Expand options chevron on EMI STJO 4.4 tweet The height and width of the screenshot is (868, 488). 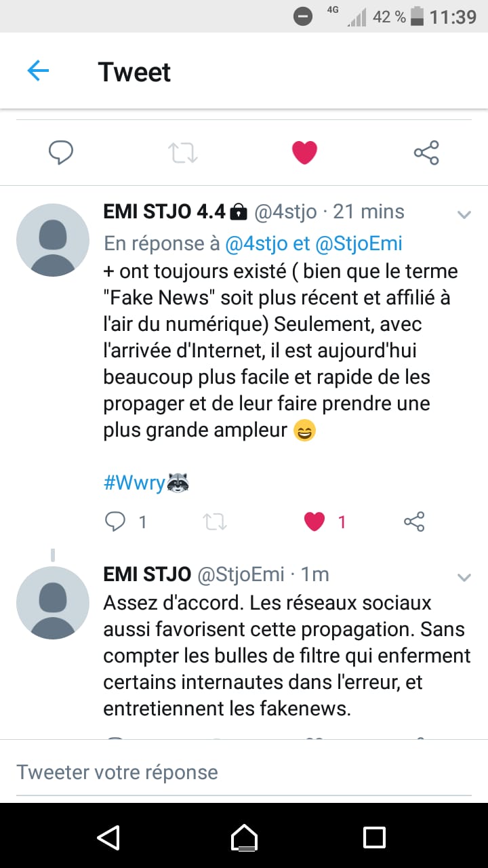click(x=464, y=215)
